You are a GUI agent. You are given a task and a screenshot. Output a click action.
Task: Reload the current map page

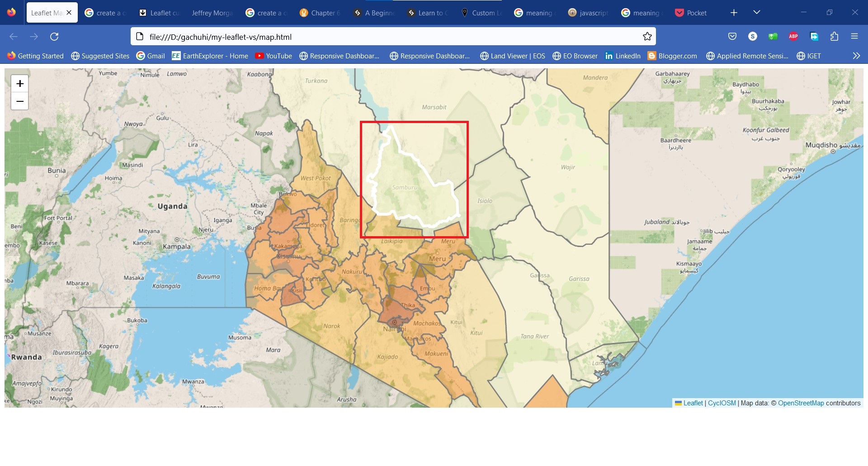54,37
